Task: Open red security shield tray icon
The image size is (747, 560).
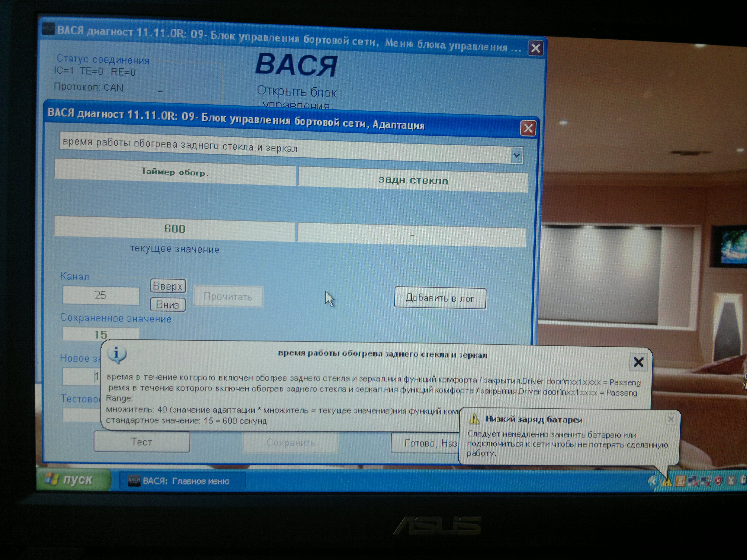Action: click(x=718, y=481)
